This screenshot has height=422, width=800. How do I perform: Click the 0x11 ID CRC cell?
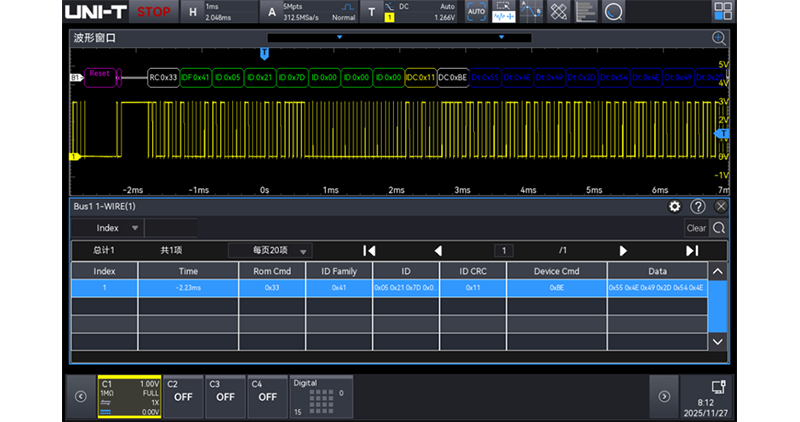pos(473,288)
